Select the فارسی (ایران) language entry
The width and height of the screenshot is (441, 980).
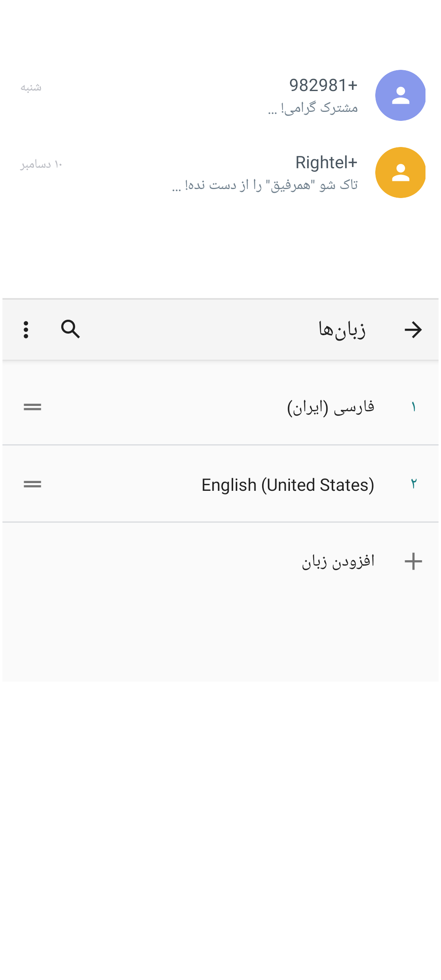click(331, 407)
